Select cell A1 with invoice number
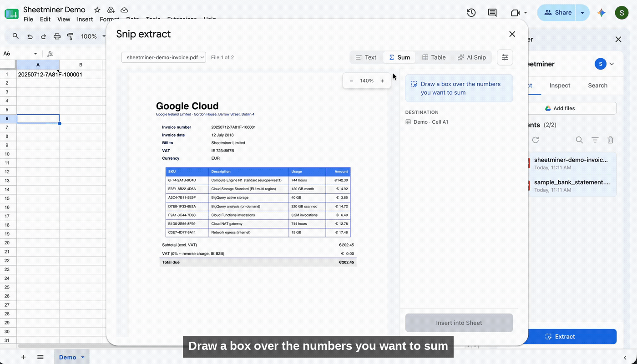The height and width of the screenshot is (364, 637). coord(38,75)
